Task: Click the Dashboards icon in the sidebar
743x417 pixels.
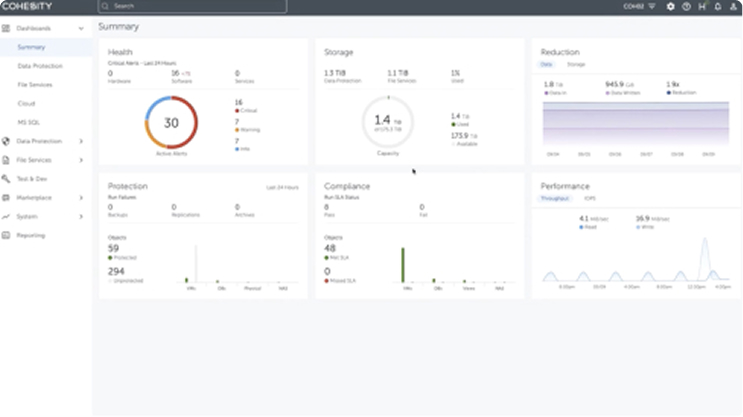Action: tap(7, 28)
